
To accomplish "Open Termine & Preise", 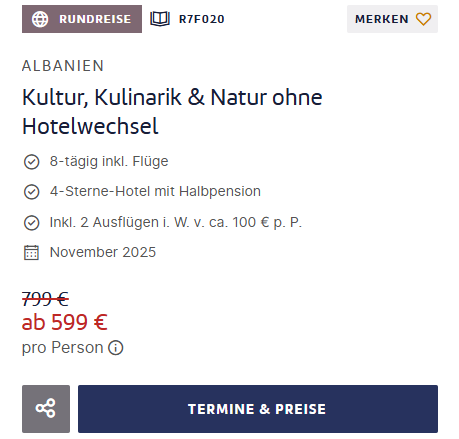I will (x=258, y=409).
